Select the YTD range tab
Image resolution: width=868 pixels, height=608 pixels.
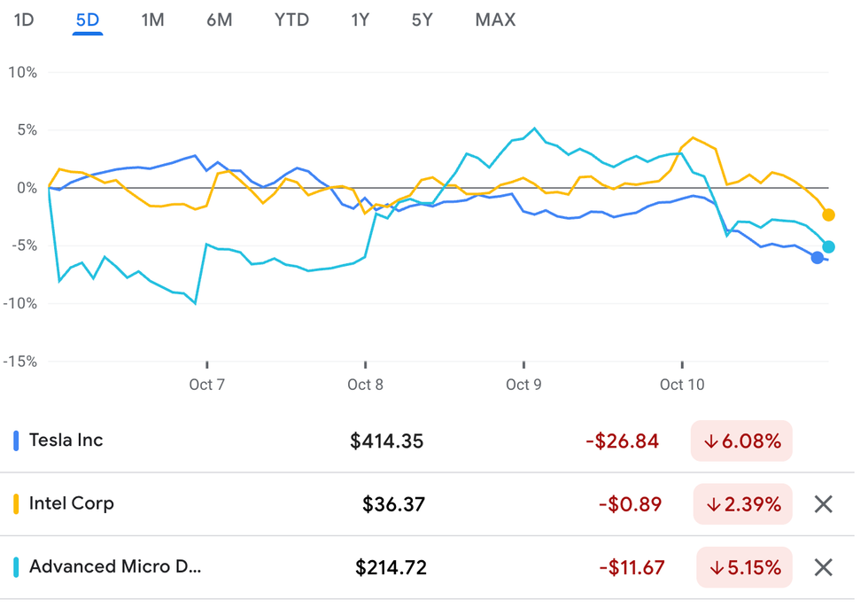291,19
